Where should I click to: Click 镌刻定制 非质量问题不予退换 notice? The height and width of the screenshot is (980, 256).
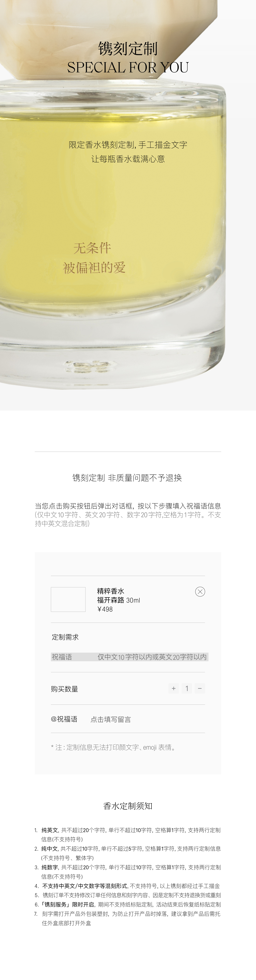click(127, 478)
